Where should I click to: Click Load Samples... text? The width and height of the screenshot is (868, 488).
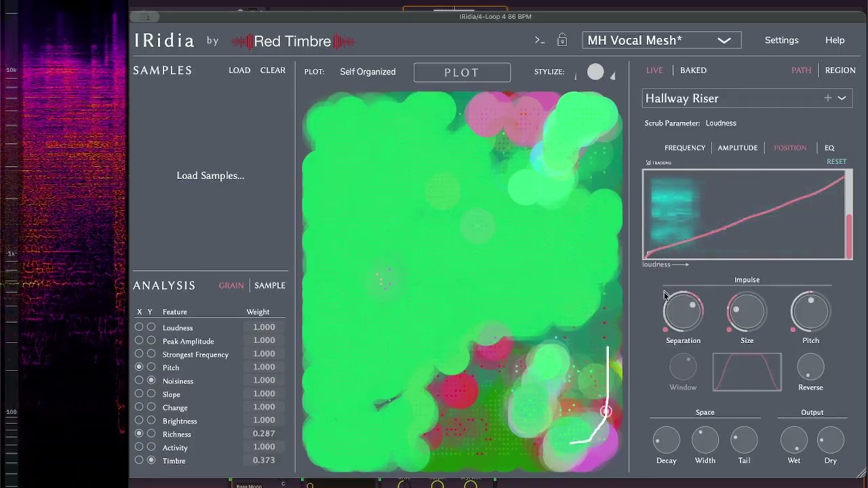coord(210,176)
